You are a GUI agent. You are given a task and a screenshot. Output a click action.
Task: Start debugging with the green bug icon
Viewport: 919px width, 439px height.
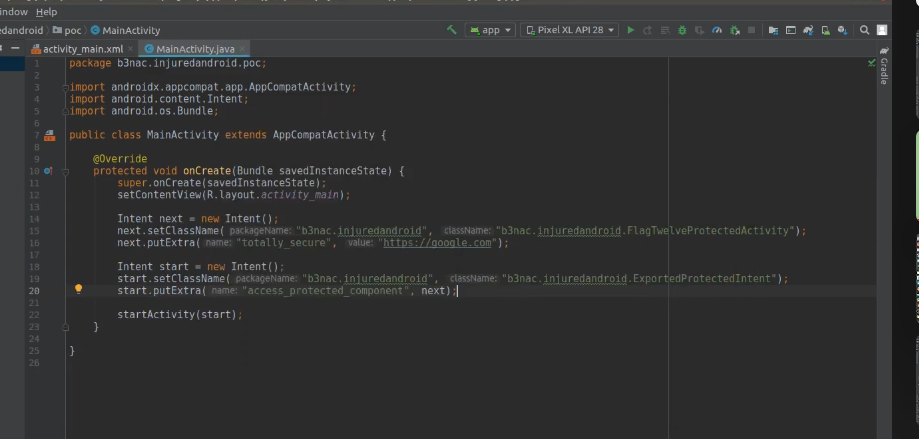click(682, 30)
